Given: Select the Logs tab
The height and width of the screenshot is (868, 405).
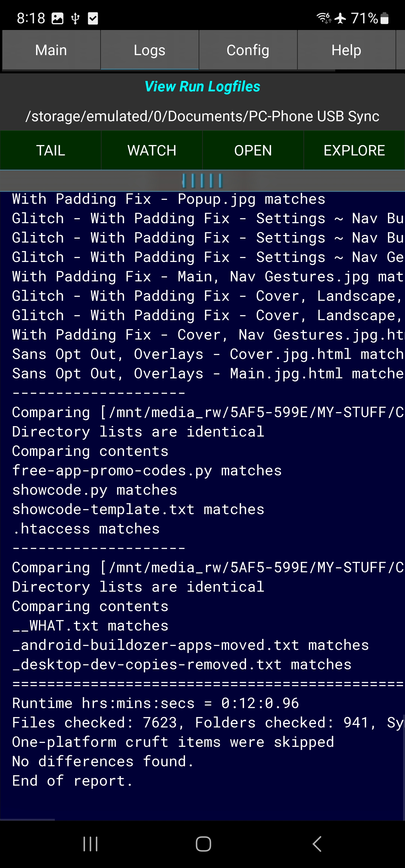Looking at the screenshot, I should point(149,50).
